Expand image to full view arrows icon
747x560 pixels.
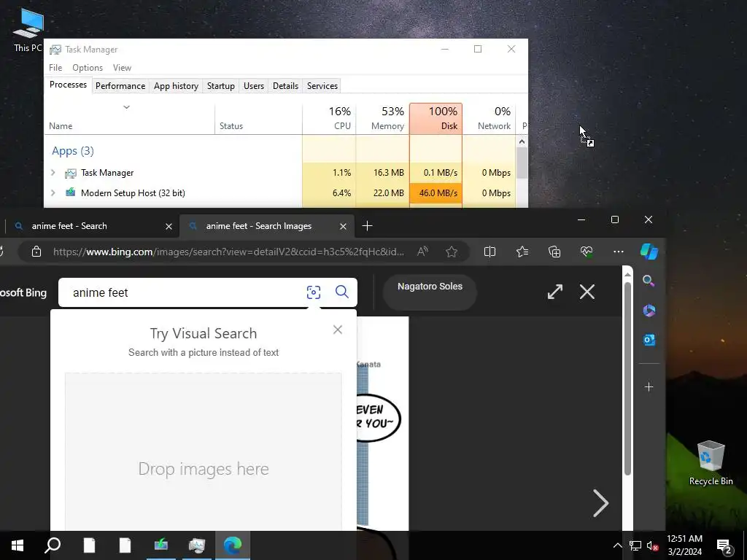click(555, 292)
